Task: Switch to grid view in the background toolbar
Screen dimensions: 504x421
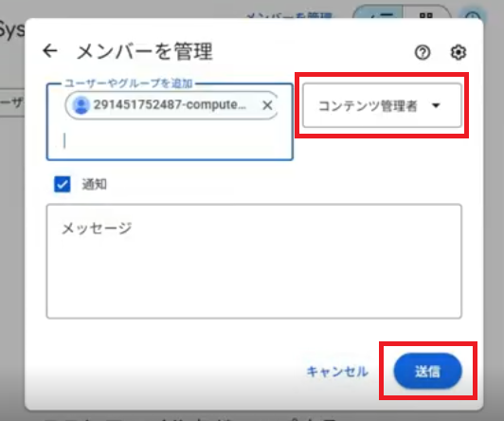Action: (426, 13)
